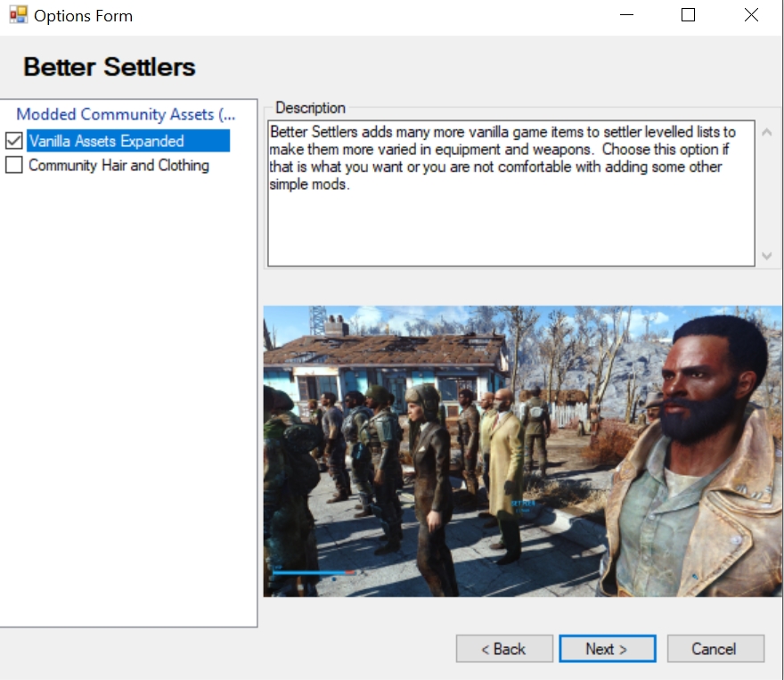The height and width of the screenshot is (680, 784).
Task: Minimize the Options Form window
Action: [626, 15]
